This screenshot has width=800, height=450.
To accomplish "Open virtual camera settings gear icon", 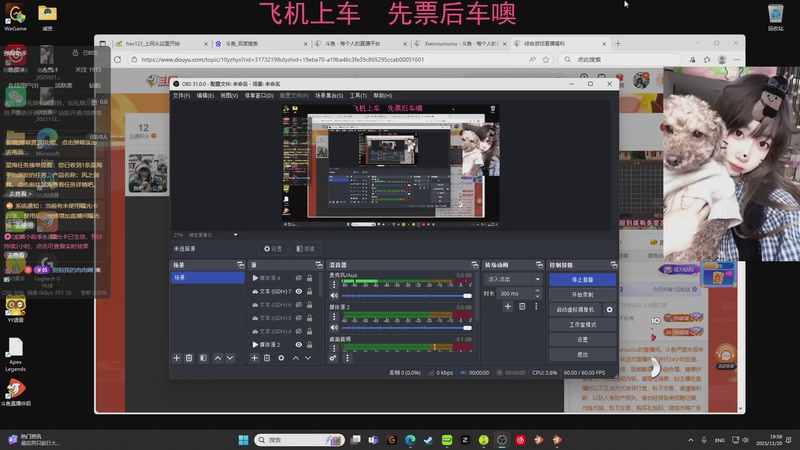I will [609, 310].
